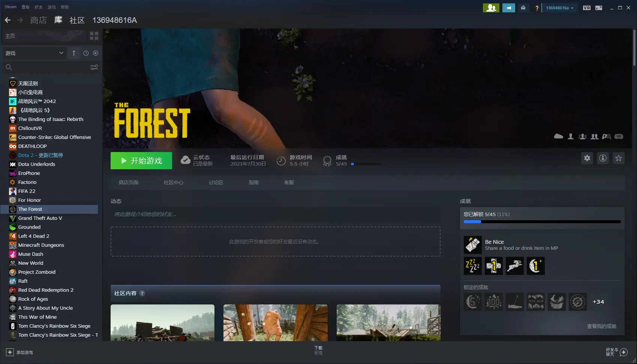This screenshot has height=364, width=637.
Task: Click locked compass achievement icon
Action: [577, 302]
